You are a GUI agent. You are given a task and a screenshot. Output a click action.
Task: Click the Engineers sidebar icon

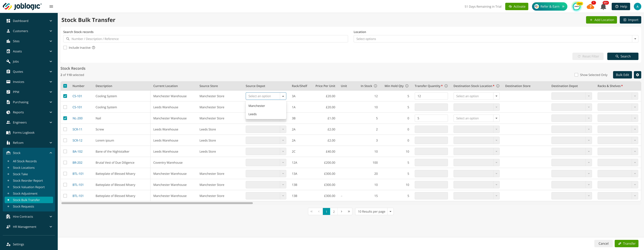pyautogui.click(x=8, y=122)
